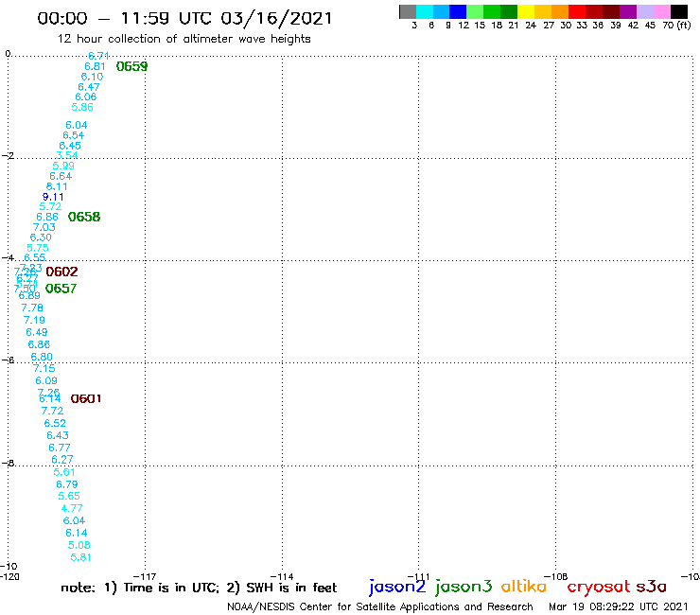Click the 6.45 wave height value
700x615 pixels.
pos(70,146)
